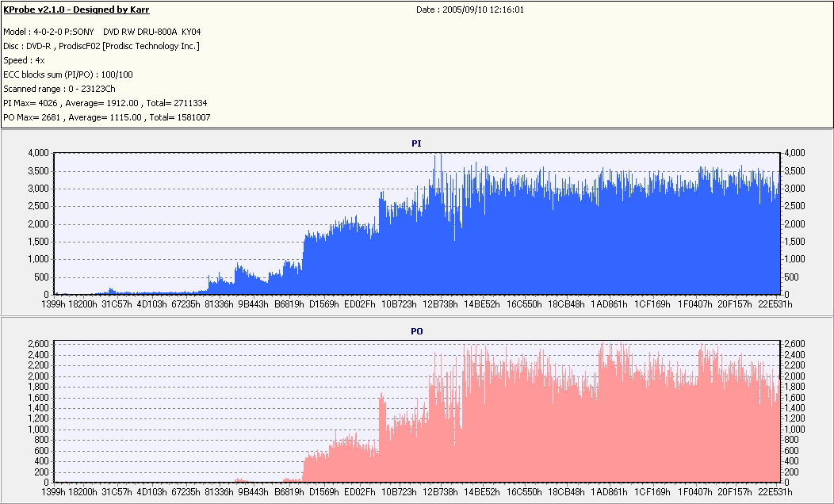Click the PO Max= 2681 statistics line
The height and width of the screenshot is (504, 834).
point(107,117)
